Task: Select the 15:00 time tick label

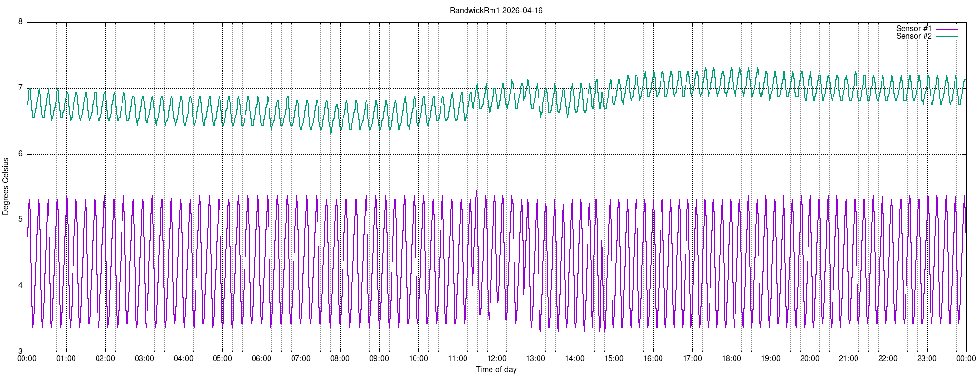Action: 614,358
